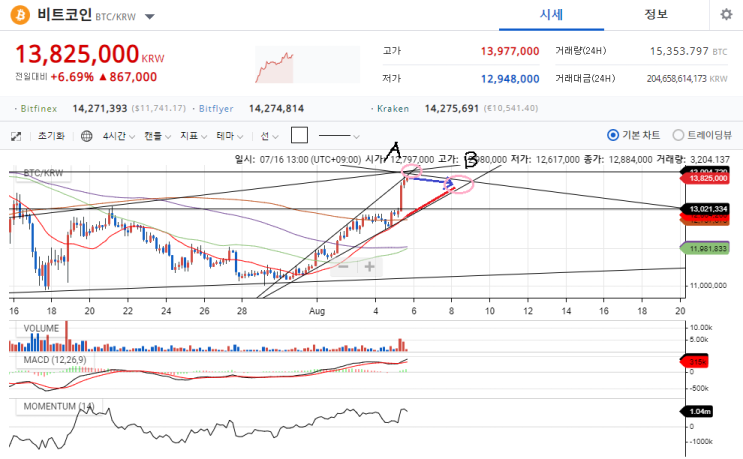Open the 지표 indicators dropdown
This screenshot has height=459, width=743.
click(x=193, y=136)
